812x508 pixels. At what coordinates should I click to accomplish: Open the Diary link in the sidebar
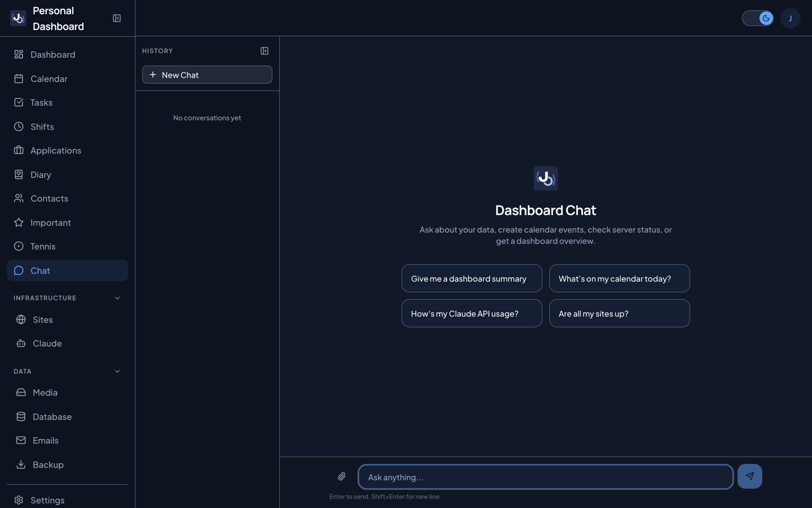(67, 175)
